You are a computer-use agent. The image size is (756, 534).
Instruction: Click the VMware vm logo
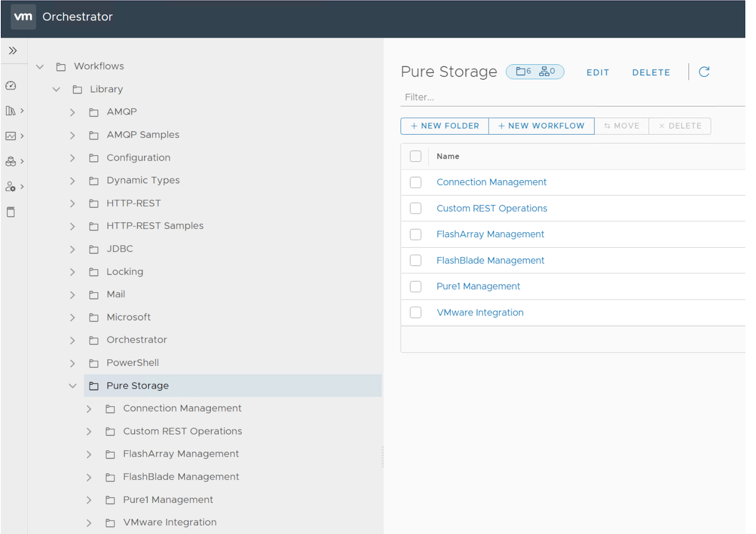[x=23, y=17]
